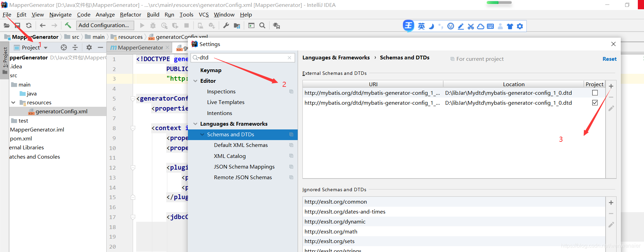
Task: Click the Open folder toolbar icon
Action: [7, 25]
